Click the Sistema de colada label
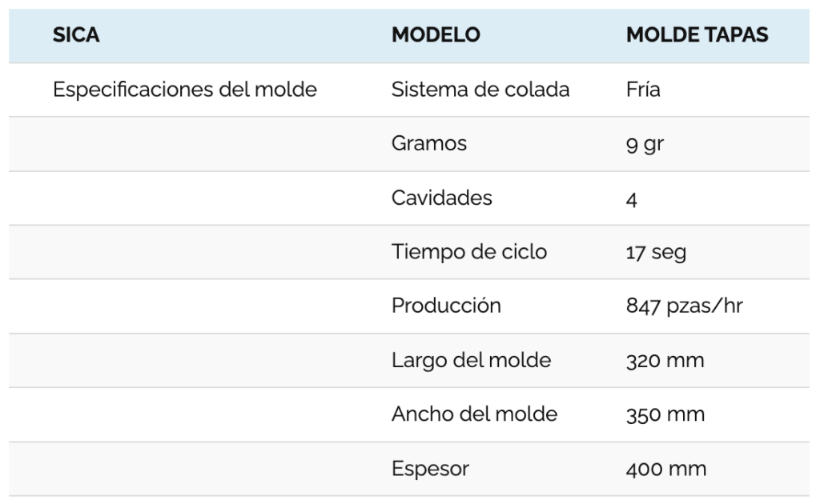 [480, 90]
